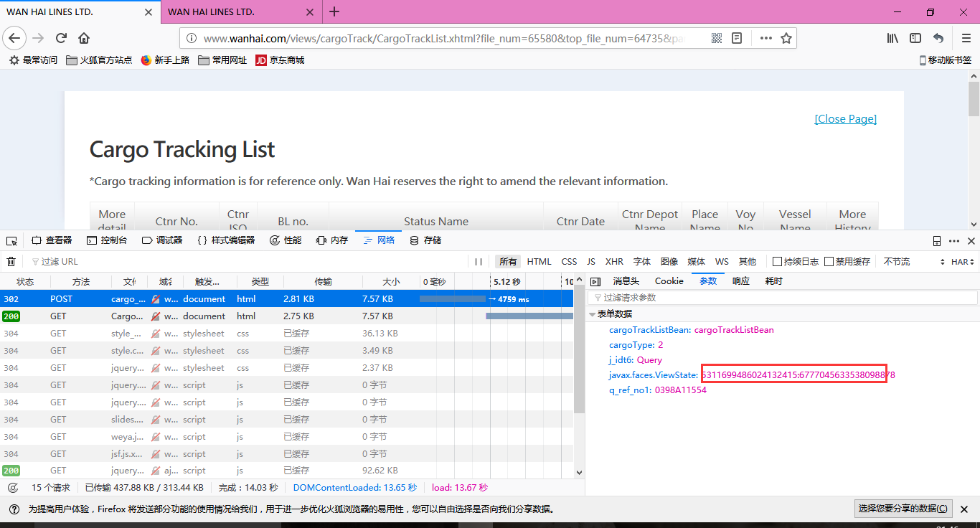This screenshot has width=980, height=528.
Task: Select the 200 GET Cargo document request
Action: [287, 316]
